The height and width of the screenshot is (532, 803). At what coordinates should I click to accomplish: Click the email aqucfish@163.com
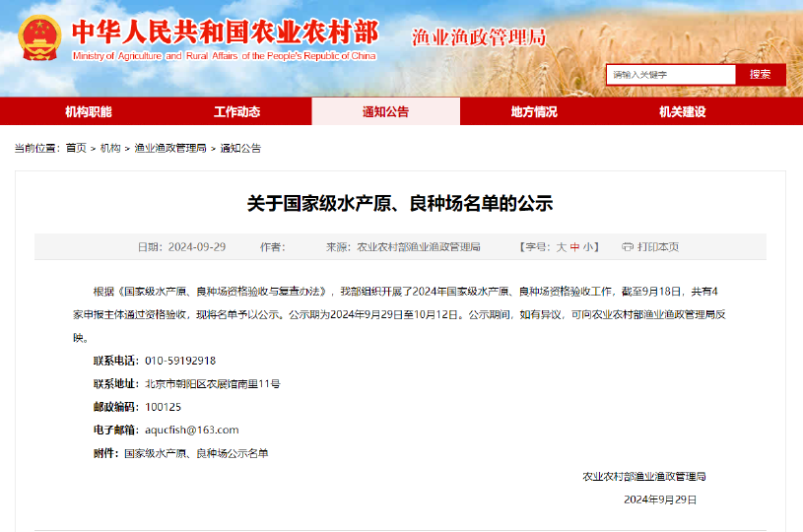point(191,431)
